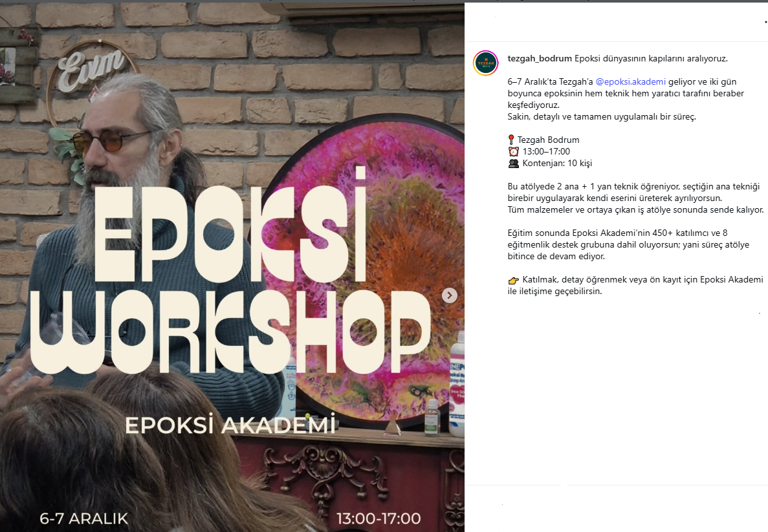768x532 pixels.
Task: Open the tezgah_bodrum username link
Action: coord(539,59)
